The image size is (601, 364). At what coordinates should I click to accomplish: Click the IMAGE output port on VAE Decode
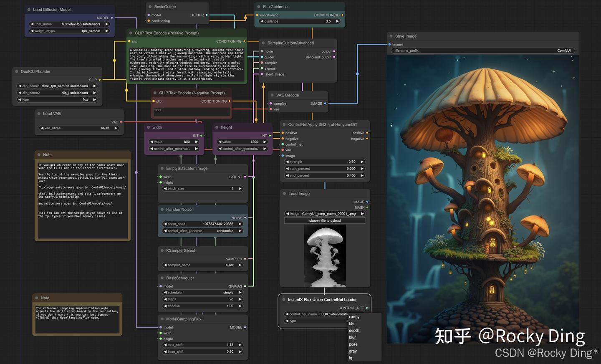click(325, 104)
